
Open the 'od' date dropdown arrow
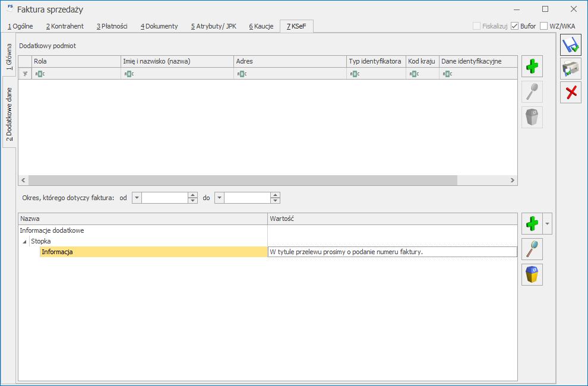(137, 198)
